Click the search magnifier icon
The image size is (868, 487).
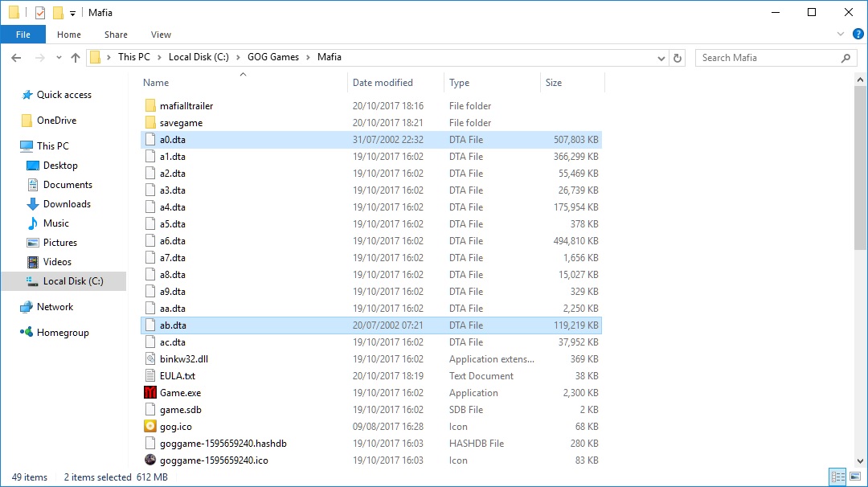[845, 58]
